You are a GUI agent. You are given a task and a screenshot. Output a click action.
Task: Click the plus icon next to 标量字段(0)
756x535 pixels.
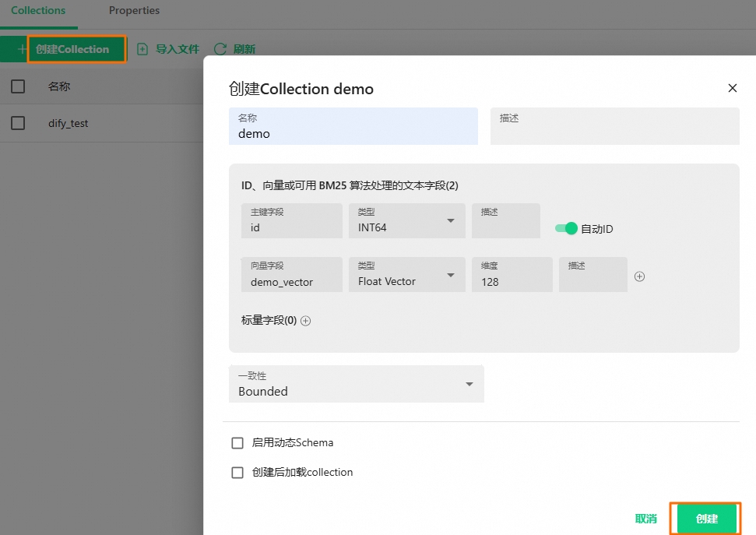click(304, 320)
